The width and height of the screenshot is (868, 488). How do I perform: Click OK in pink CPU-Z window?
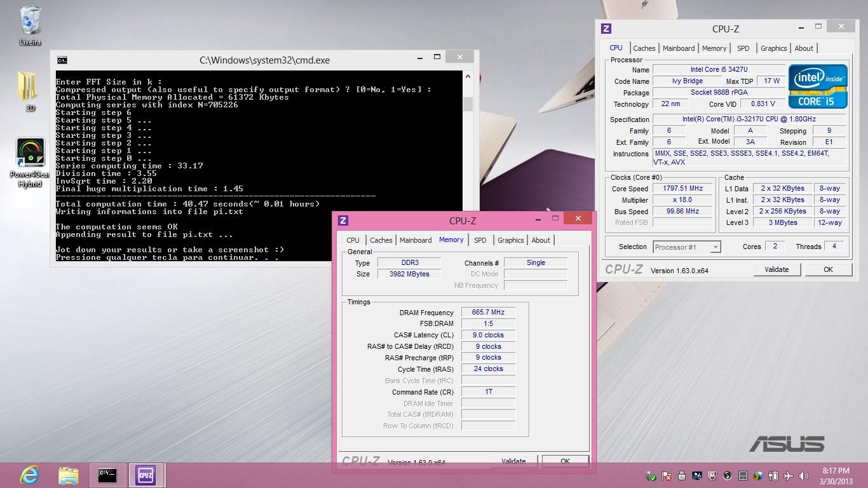point(565,461)
